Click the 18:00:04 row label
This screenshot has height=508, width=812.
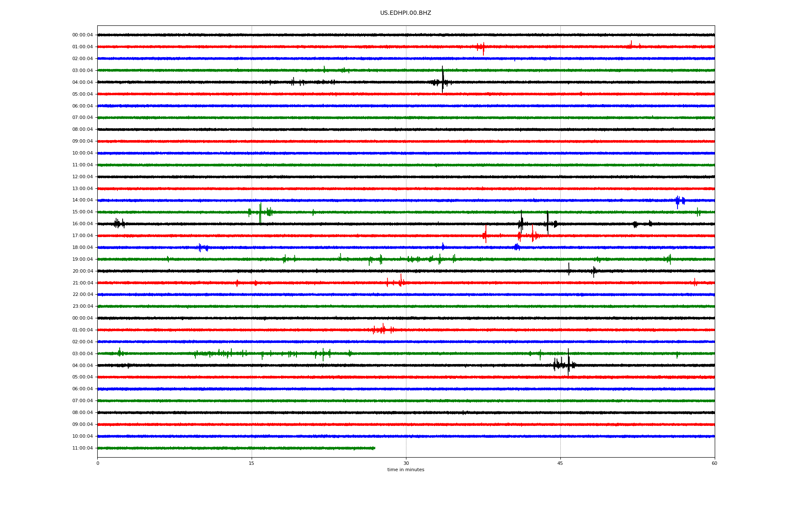(x=82, y=248)
